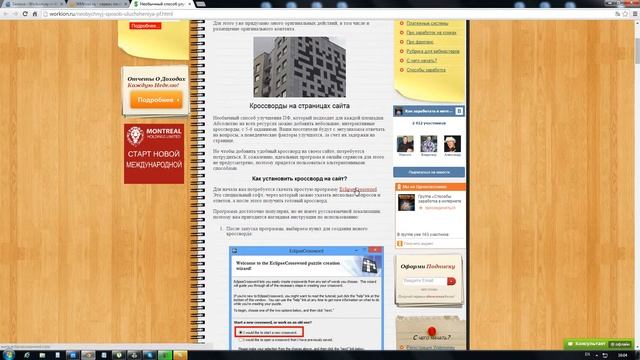Open 'Про заработок на кликах' sidebar link
The image size is (640, 360).
coord(431,33)
